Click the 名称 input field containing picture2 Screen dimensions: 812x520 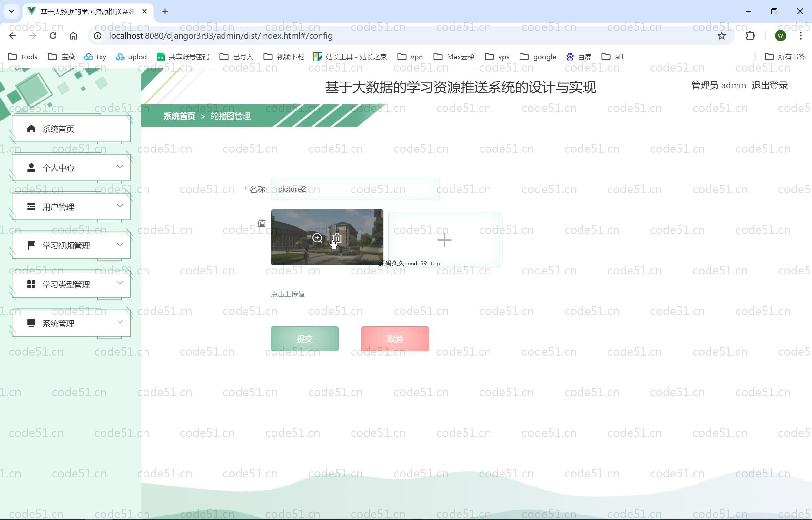point(355,189)
